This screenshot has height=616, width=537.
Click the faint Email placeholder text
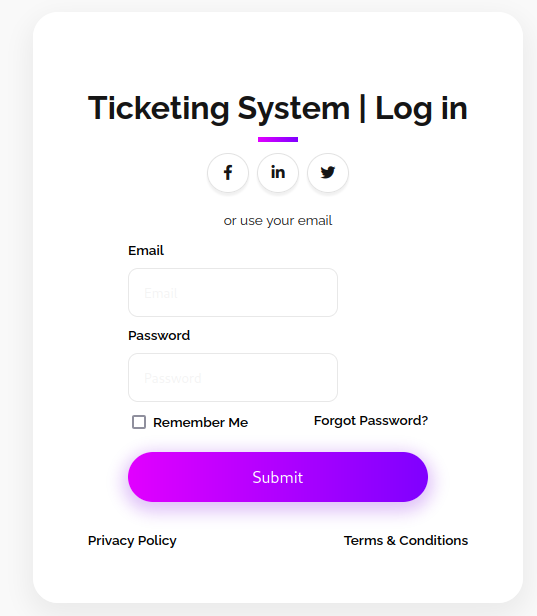click(x=161, y=293)
